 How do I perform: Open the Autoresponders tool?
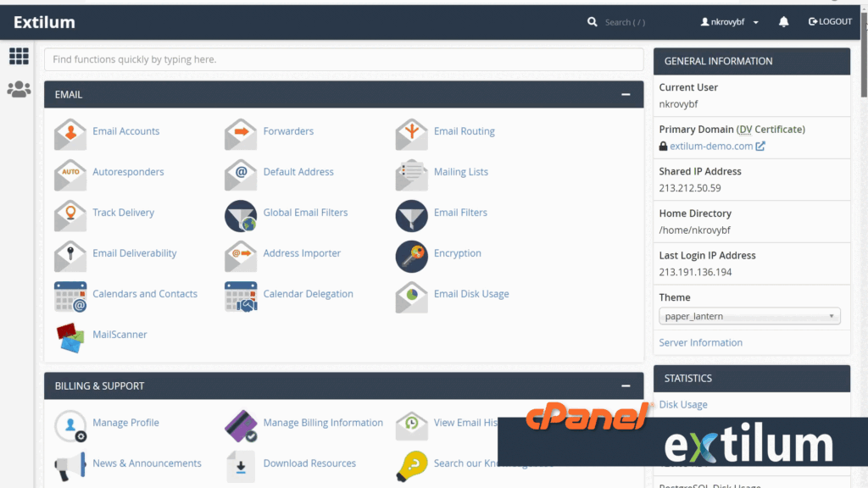tap(127, 172)
